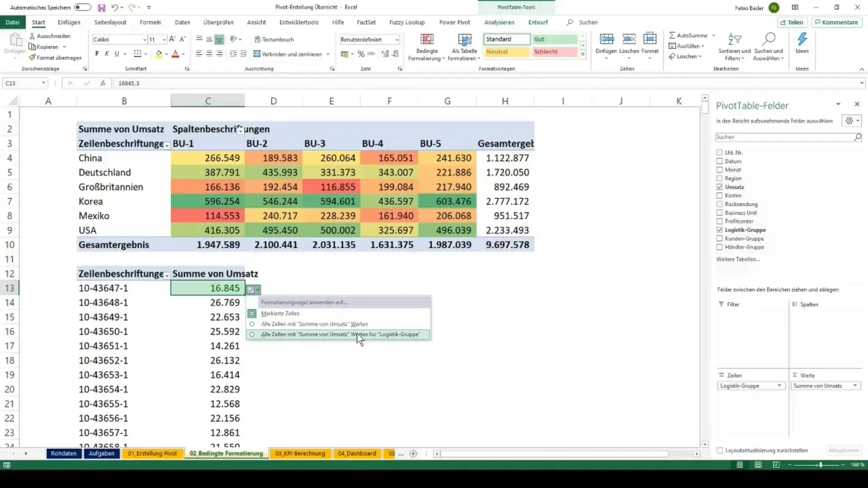Open Zeilenbeschriftungen filter in row 3

pyautogui.click(x=167, y=145)
